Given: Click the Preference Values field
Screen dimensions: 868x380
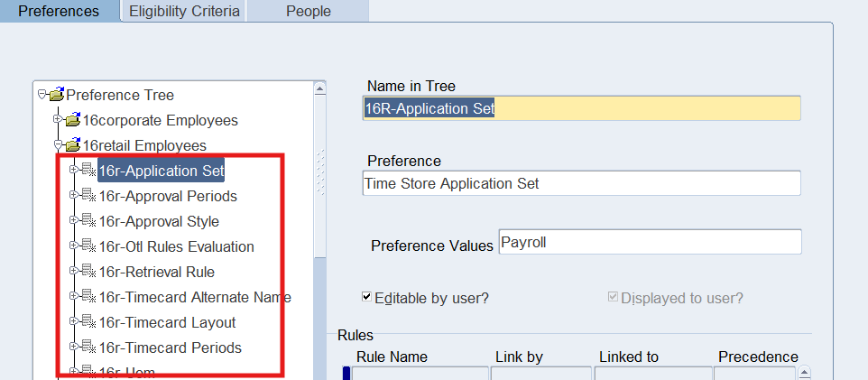Looking at the screenshot, I should click(x=649, y=243).
